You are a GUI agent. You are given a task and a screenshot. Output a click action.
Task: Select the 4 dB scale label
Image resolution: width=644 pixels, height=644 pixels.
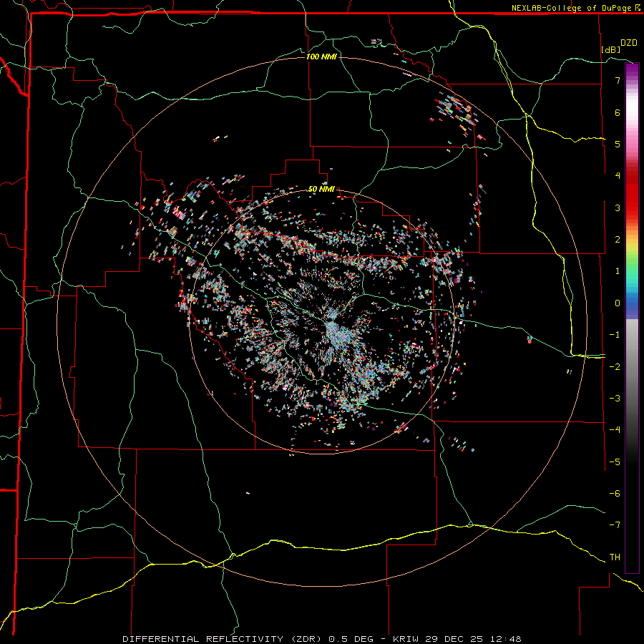[x=618, y=176]
